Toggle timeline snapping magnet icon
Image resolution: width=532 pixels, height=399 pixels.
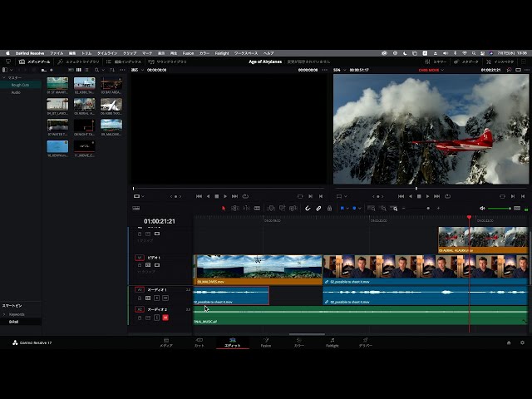point(308,208)
